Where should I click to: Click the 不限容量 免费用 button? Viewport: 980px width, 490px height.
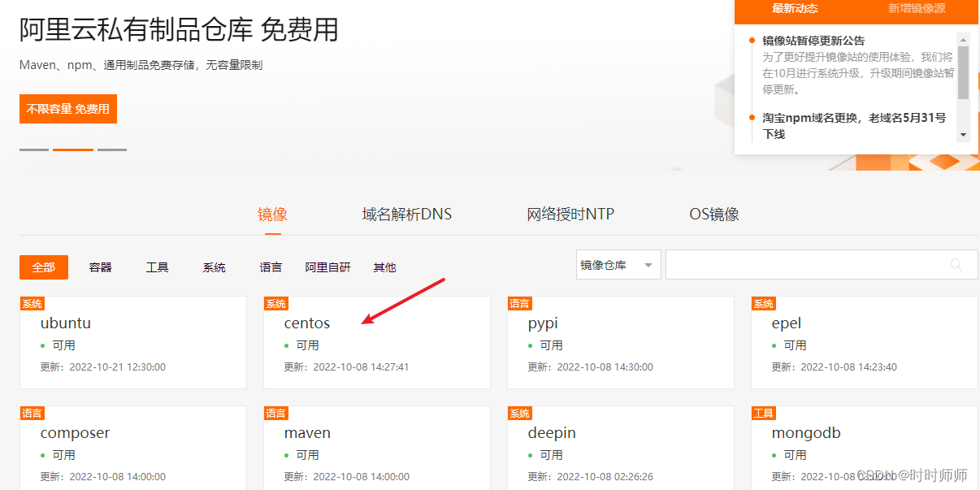(x=68, y=109)
